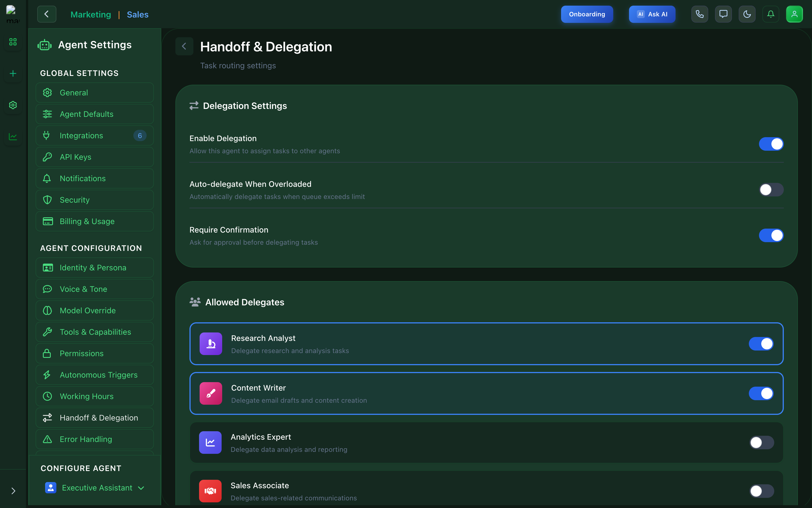Click the Ask AI button
The height and width of the screenshot is (508, 812).
pos(652,14)
